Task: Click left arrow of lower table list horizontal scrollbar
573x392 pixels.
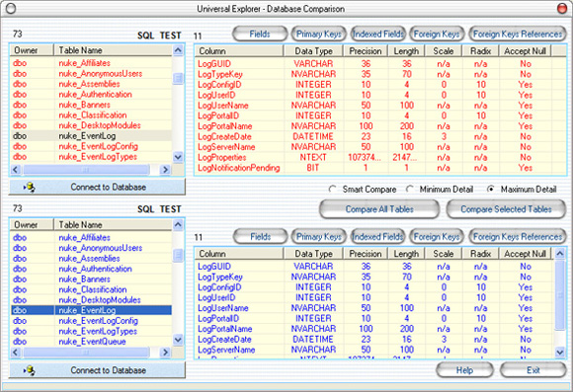Action: pos(16,353)
